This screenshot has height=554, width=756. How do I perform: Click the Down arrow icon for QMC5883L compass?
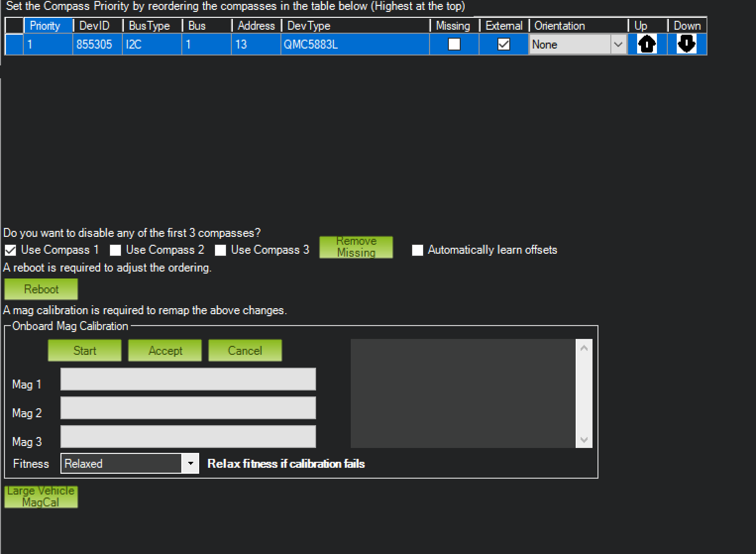tap(686, 44)
